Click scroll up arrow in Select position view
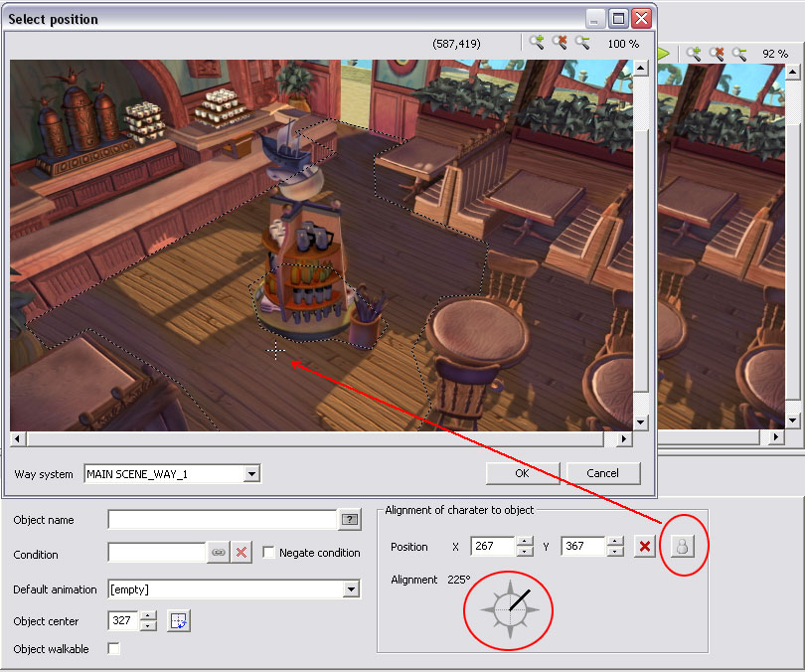805x672 pixels. click(641, 68)
